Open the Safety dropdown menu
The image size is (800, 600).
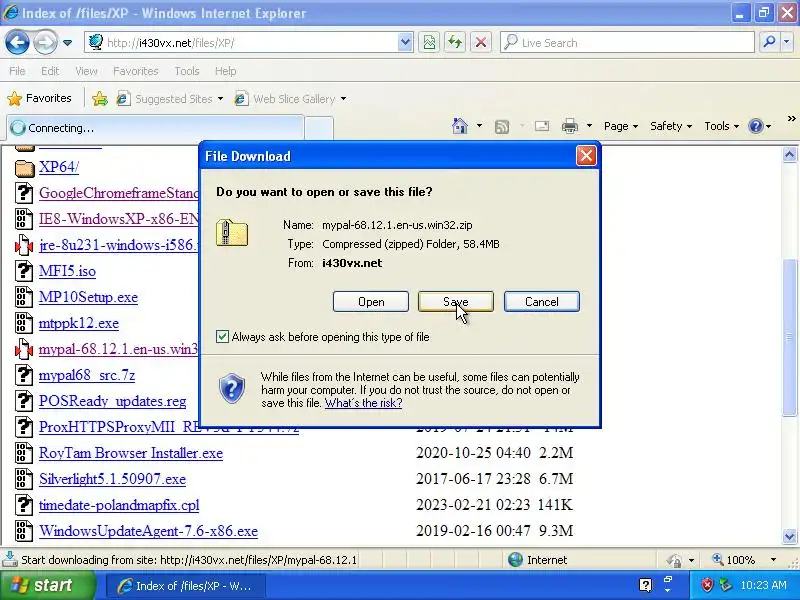[x=670, y=126]
